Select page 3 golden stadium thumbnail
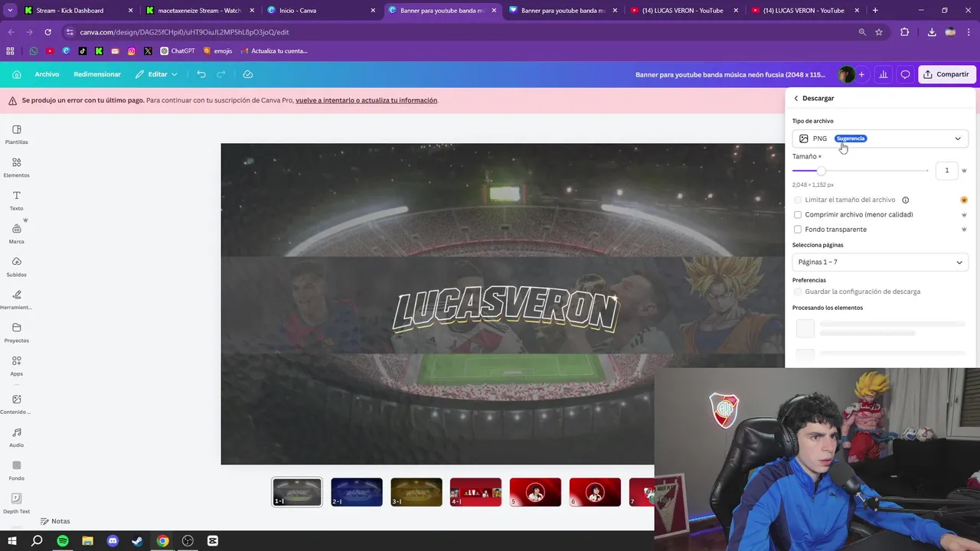This screenshot has width=980, height=551. 416,492
